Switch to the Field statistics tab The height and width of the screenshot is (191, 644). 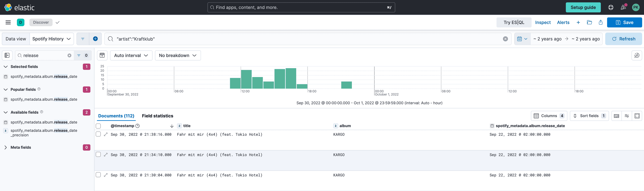[157, 116]
